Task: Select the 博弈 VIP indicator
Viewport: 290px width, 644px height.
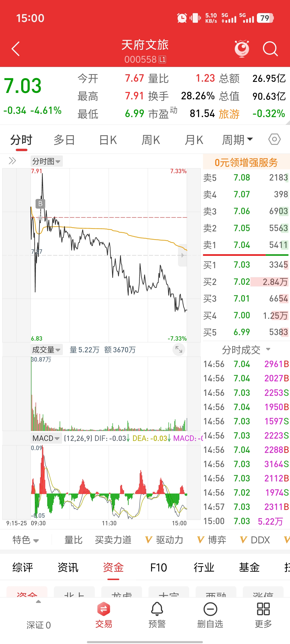Action: click(x=212, y=540)
